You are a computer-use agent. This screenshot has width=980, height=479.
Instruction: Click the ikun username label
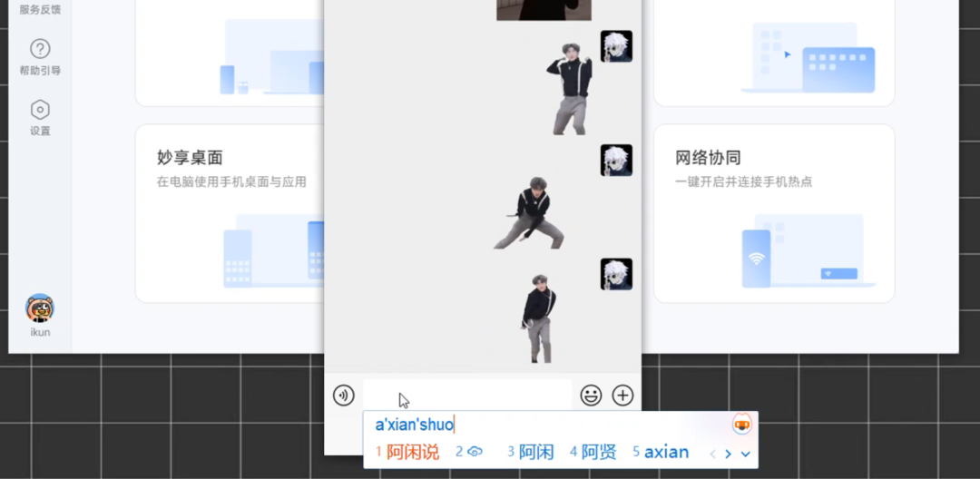point(40,332)
